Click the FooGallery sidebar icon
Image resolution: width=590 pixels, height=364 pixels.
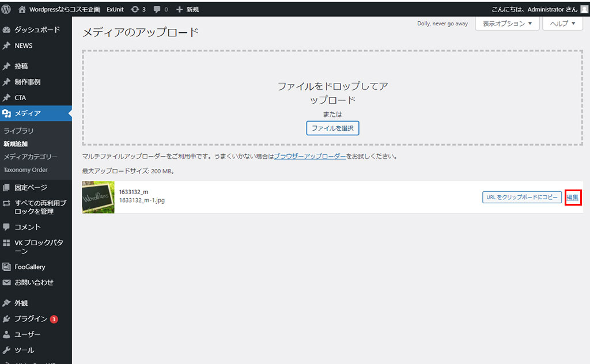(7, 267)
